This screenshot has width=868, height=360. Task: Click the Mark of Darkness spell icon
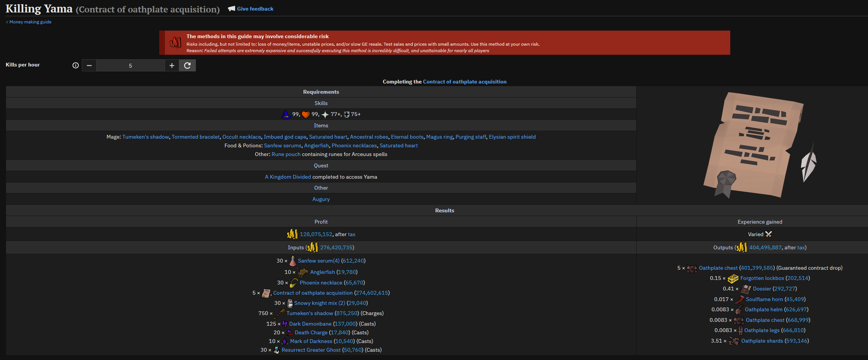tap(285, 341)
